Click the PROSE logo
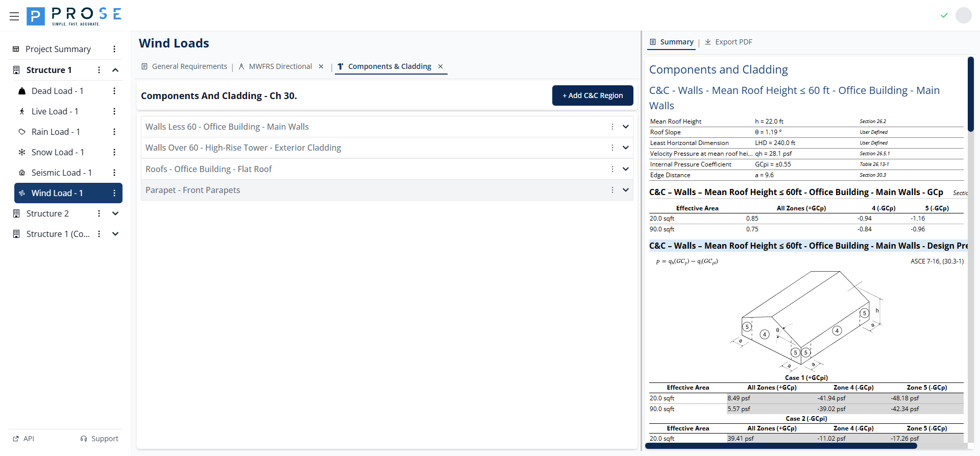The image size is (980, 456). point(74,16)
